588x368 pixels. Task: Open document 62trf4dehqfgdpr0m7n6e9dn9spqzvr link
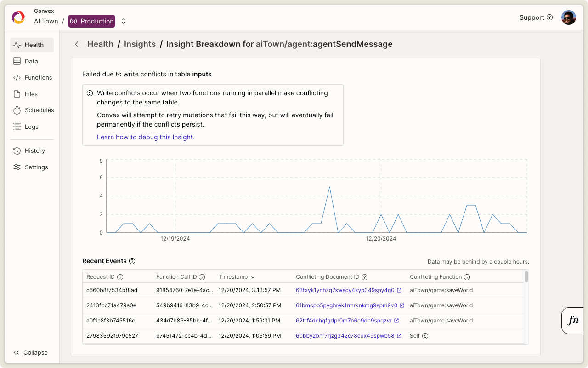click(x=347, y=321)
